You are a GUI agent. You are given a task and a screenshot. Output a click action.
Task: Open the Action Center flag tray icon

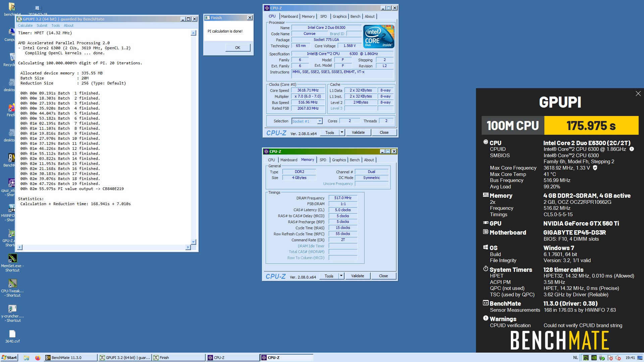[610, 358]
